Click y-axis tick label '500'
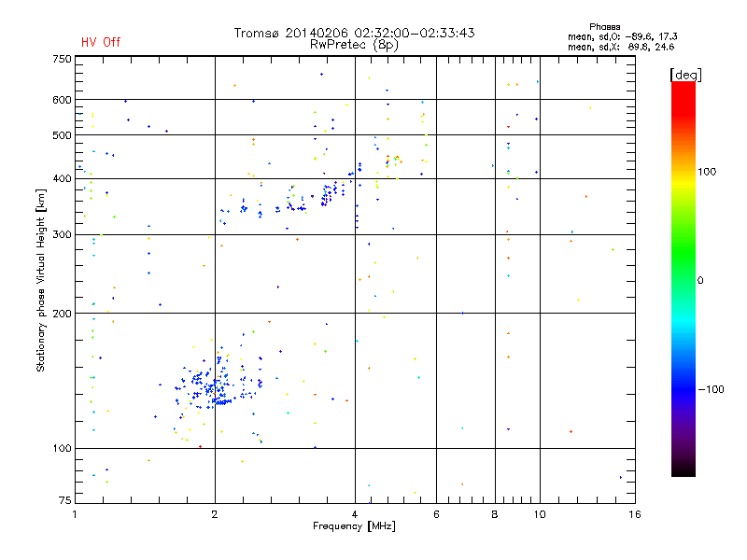 [62, 135]
